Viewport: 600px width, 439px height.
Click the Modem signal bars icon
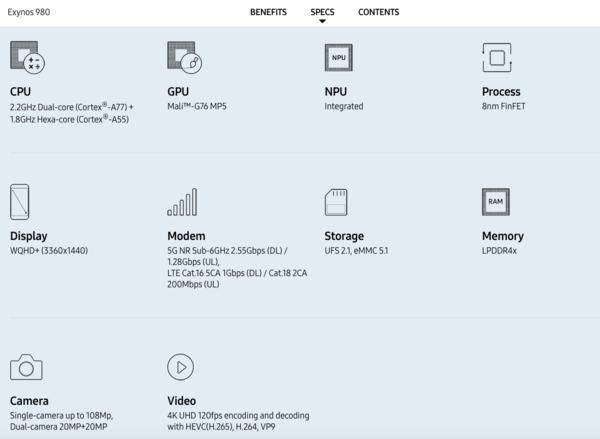pyautogui.click(x=182, y=202)
